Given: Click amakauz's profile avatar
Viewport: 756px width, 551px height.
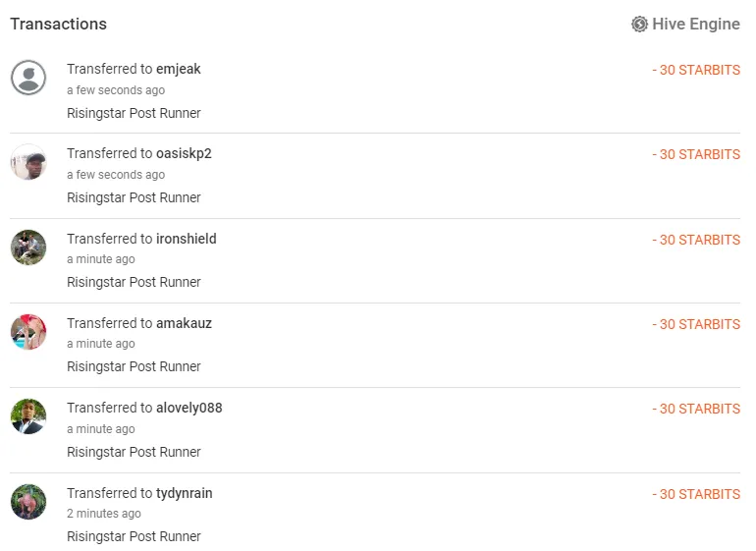Looking at the screenshot, I should pyautogui.click(x=28, y=332).
